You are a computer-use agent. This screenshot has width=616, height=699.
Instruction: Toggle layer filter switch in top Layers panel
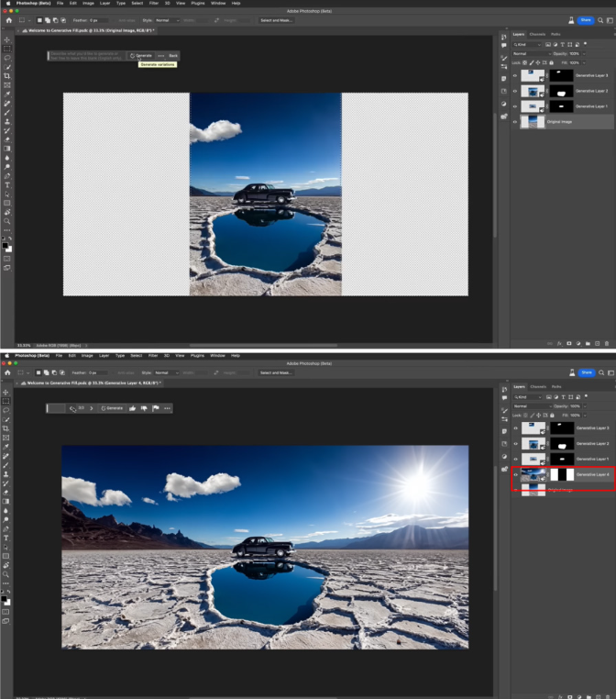point(585,44)
